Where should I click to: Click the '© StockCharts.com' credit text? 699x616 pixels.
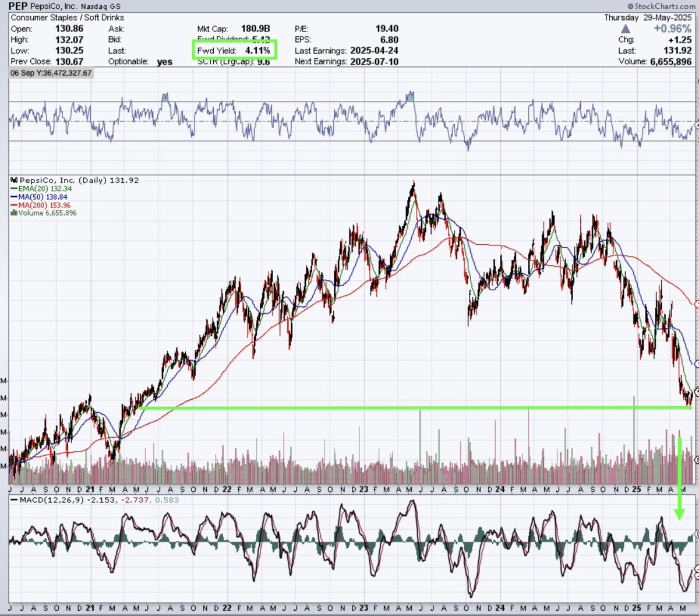662,6
